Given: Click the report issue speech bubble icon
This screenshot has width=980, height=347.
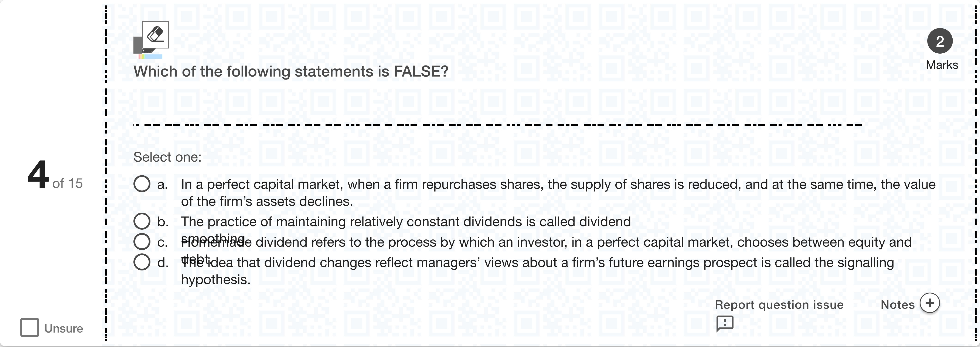Looking at the screenshot, I should coord(725,323).
